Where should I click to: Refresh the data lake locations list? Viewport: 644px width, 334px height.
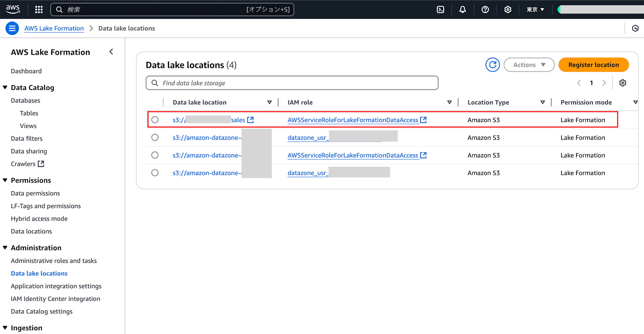[492, 65]
